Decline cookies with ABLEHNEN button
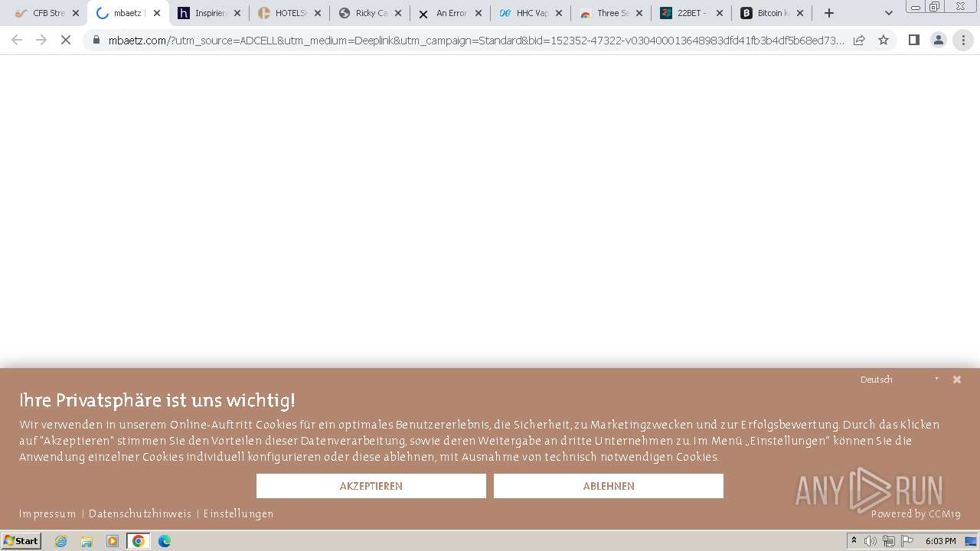Screen dimensions: 980x551 (x=609, y=486)
